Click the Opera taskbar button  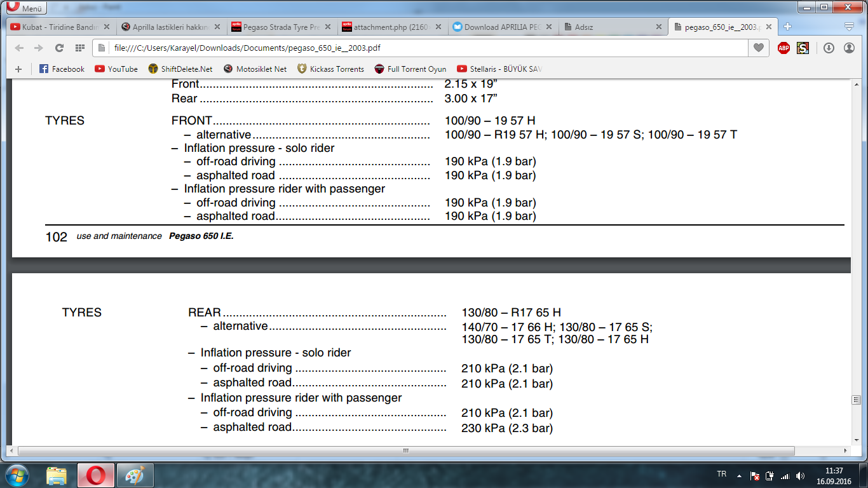pos(95,475)
